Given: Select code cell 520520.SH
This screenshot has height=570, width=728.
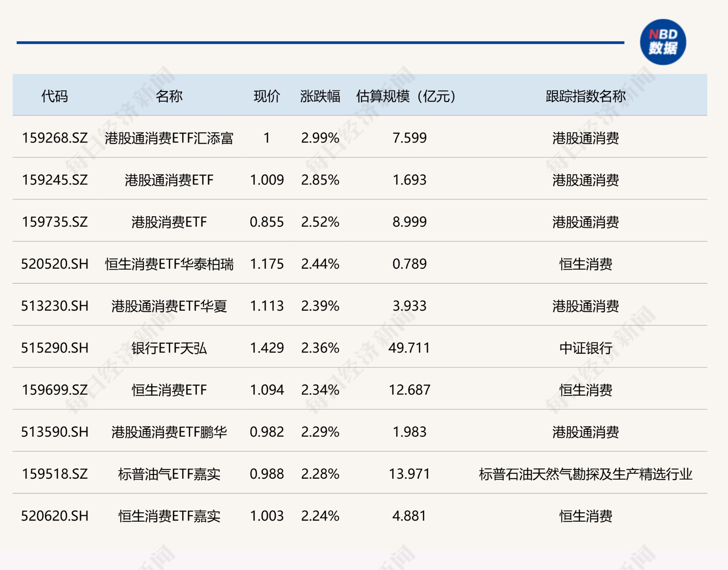Looking at the screenshot, I should [55, 264].
